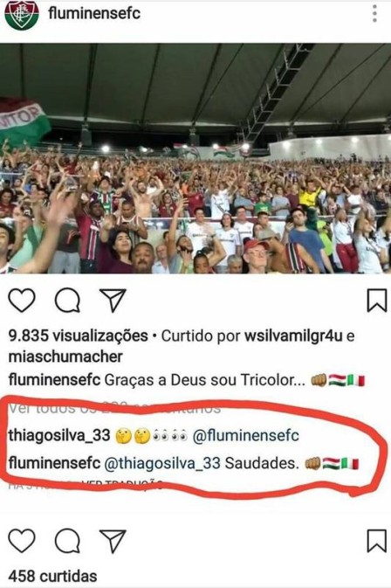Share the video with paper plane icon
The height and width of the screenshot is (588, 391).
(x=113, y=301)
